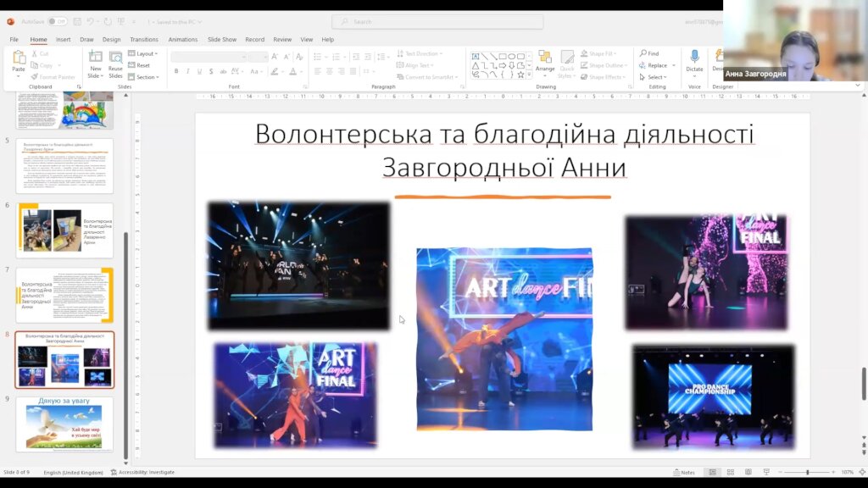Reset the slide layout with Reset
Viewport: 868px width, 488px height.
(x=140, y=65)
